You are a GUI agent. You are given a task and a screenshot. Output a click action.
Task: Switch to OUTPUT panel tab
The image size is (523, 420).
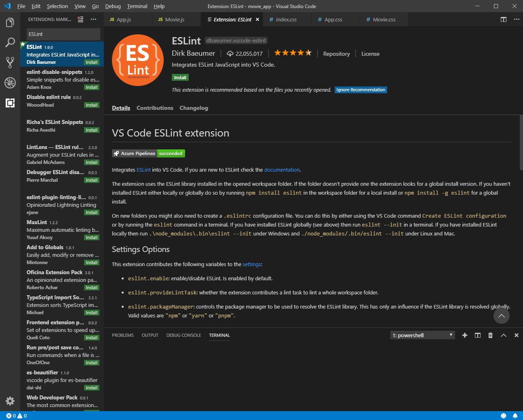point(150,335)
